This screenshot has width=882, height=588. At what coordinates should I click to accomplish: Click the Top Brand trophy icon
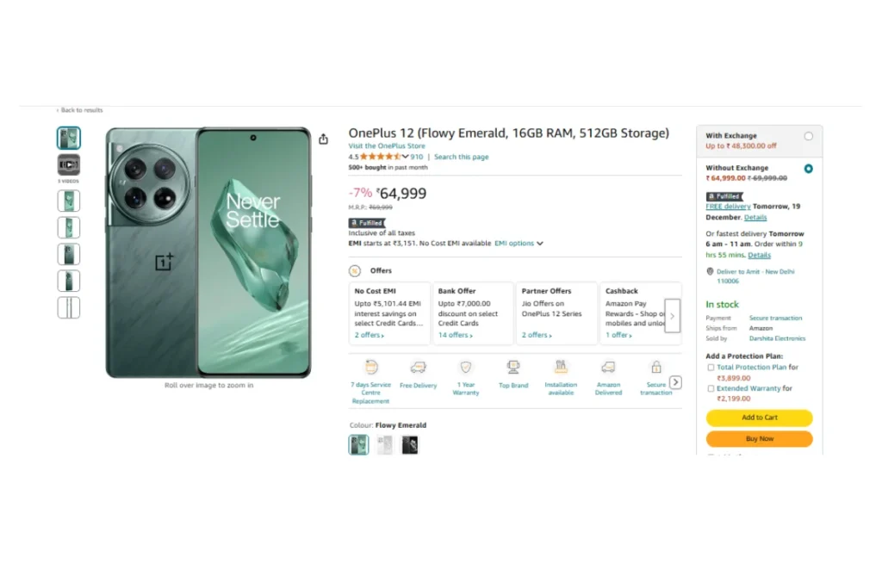(x=513, y=368)
